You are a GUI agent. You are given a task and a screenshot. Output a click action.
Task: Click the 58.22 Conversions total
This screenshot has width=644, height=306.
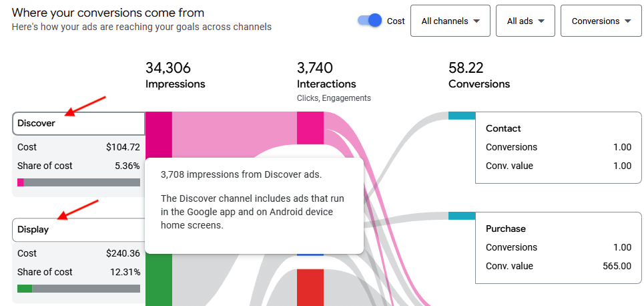click(x=466, y=68)
